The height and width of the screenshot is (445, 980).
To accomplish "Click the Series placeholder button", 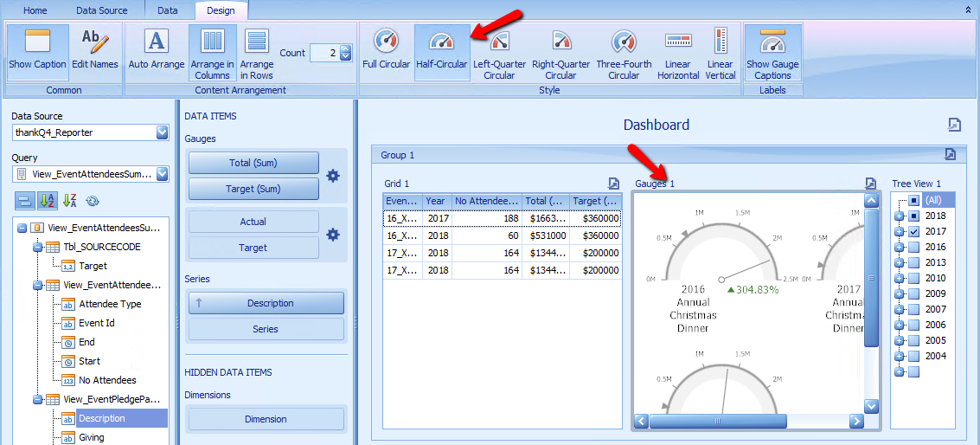I will [266, 329].
